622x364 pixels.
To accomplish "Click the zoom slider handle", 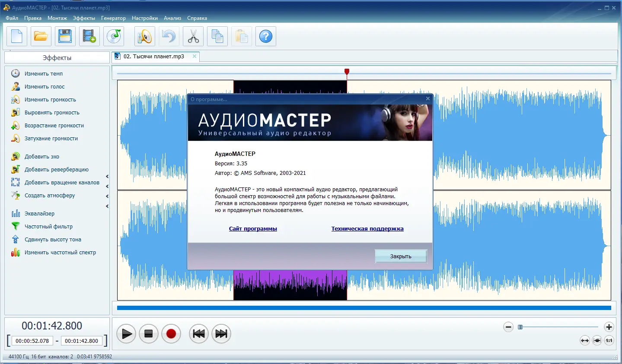I will pyautogui.click(x=520, y=327).
